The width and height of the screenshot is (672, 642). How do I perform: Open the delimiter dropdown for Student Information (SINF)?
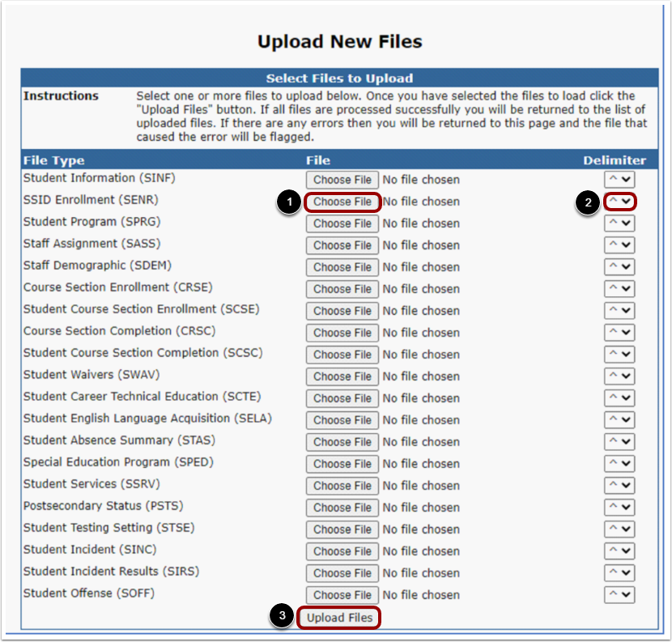619,179
